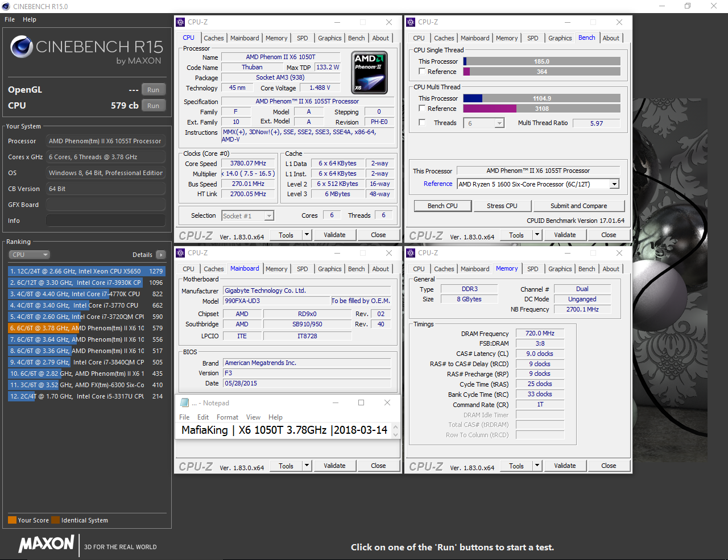Click CPU-Z window icon in the Bench tab window
Viewport: 728px width, 560px height.
click(x=411, y=22)
